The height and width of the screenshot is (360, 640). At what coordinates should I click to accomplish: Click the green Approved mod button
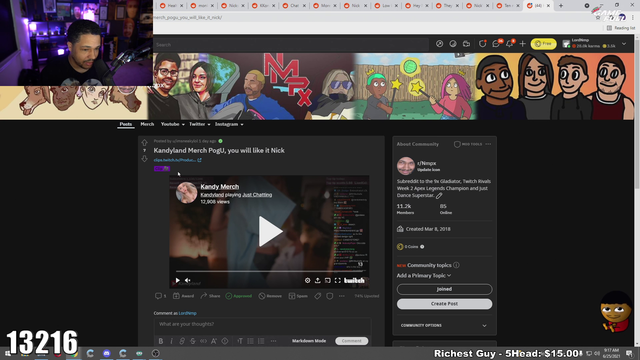tap(239, 296)
